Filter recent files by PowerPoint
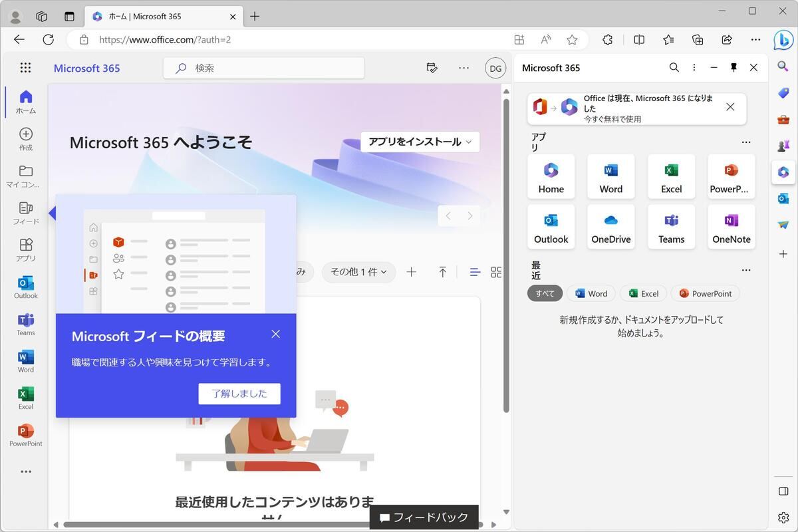798x532 pixels. (706, 293)
